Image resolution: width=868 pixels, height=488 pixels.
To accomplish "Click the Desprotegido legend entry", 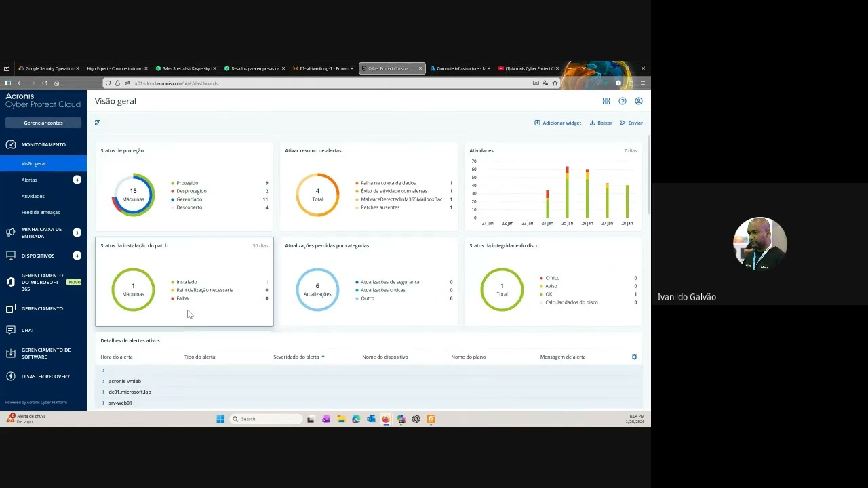I will pos(189,191).
